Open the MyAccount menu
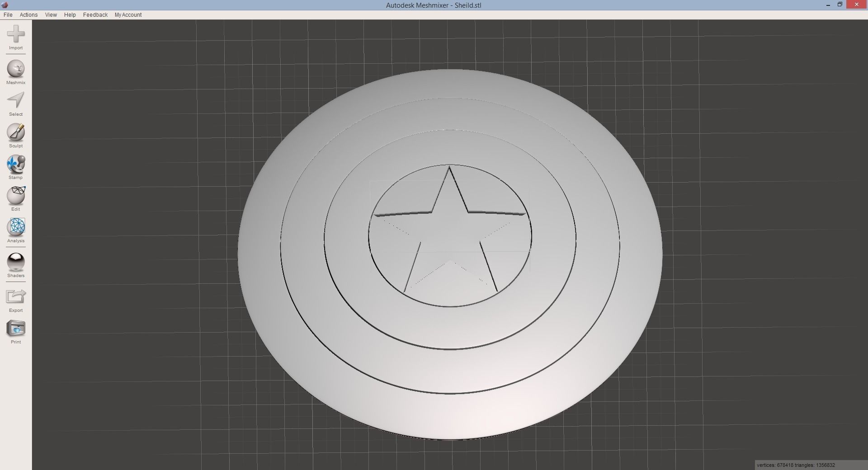Screen dimensions: 868x470 (128, 15)
